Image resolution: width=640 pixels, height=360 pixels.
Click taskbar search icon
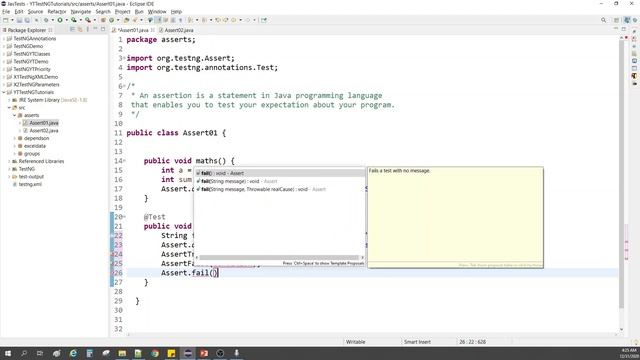24,353
